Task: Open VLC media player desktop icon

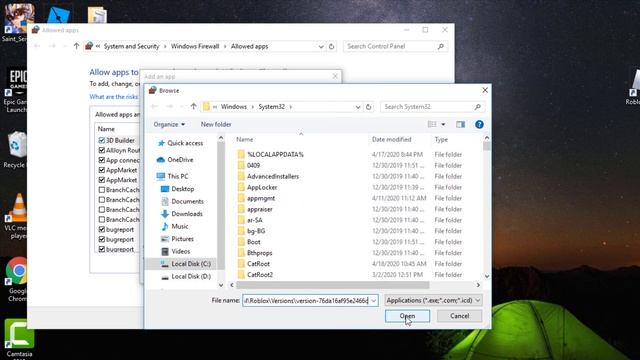Action: [x=17, y=216]
